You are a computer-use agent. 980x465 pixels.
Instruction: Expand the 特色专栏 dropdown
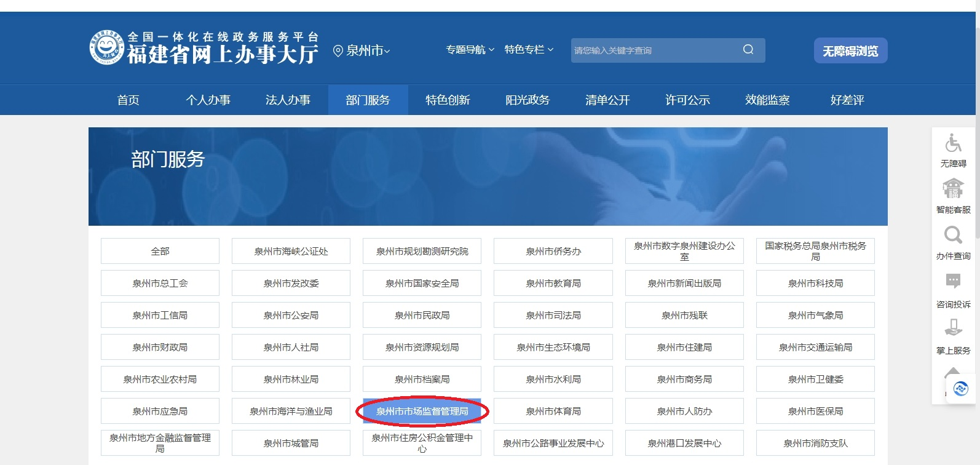pyautogui.click(x=529, y=50)
